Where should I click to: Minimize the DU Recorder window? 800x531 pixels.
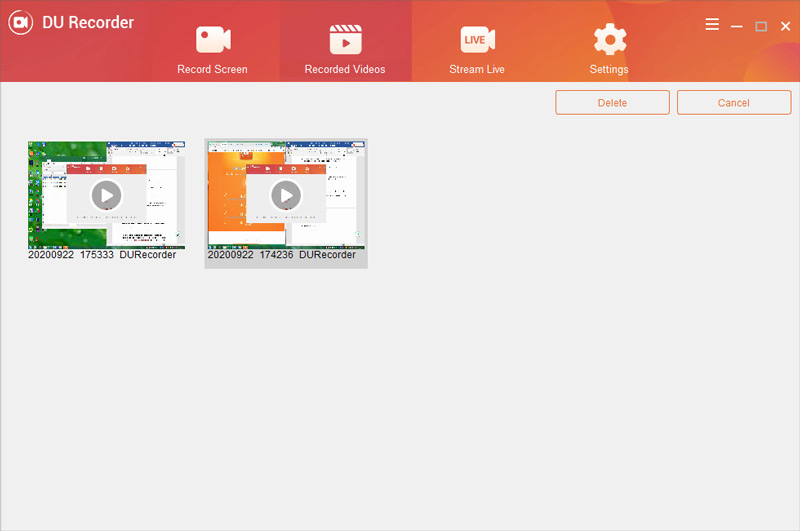[737, 26]
